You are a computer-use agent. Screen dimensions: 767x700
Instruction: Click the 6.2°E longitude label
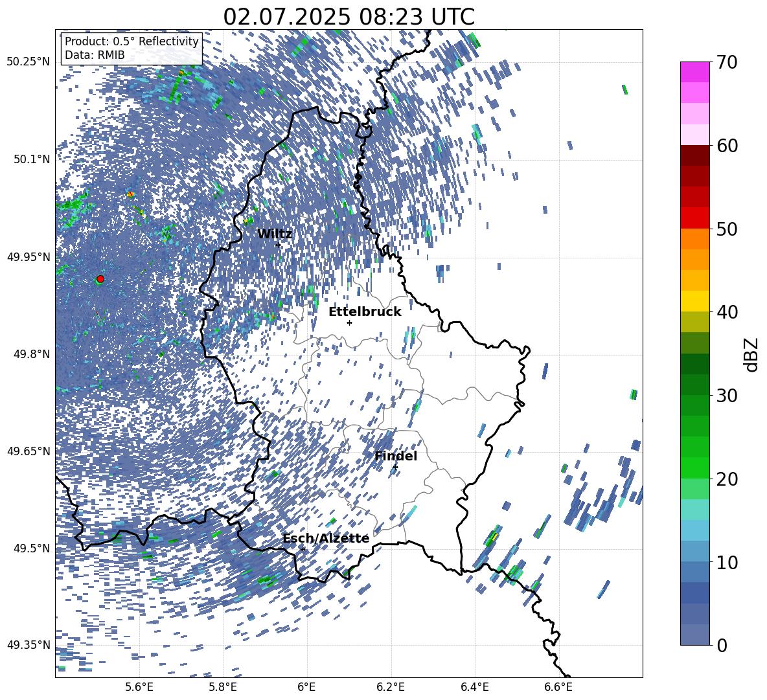point(391,687)
